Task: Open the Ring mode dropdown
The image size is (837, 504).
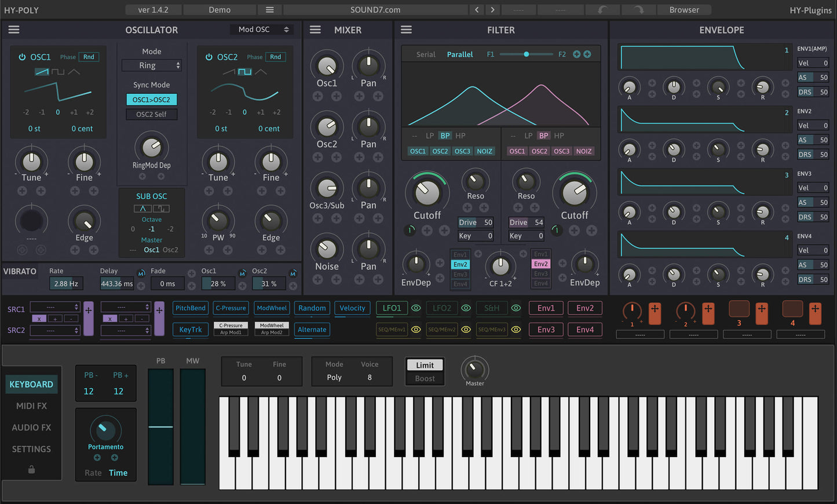Action: tap(152, 65)
